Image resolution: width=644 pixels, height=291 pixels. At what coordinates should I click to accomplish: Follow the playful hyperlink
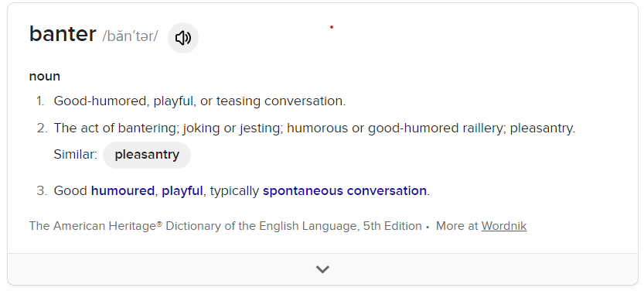point(182,191)
